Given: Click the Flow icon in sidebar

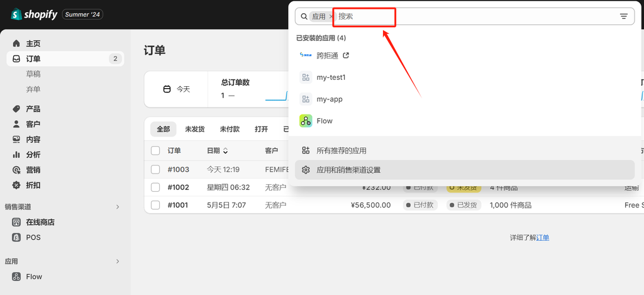Looking at the screenshot, I should [16, 277].
